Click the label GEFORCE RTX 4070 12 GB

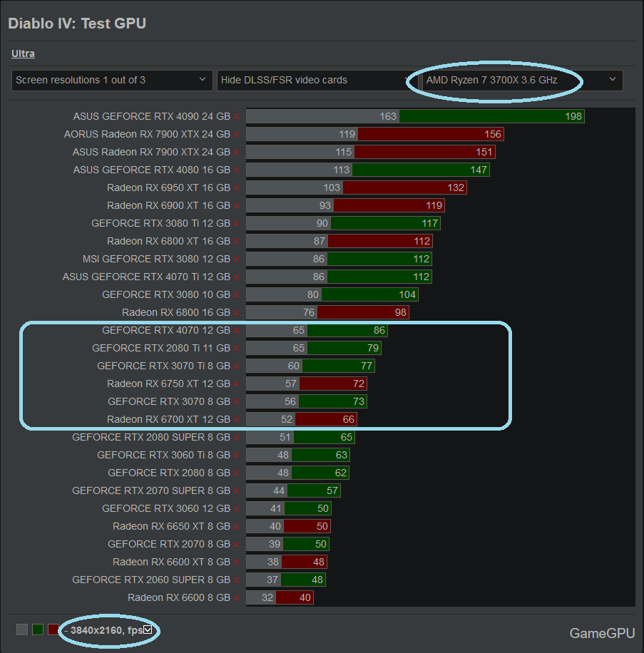166,330
